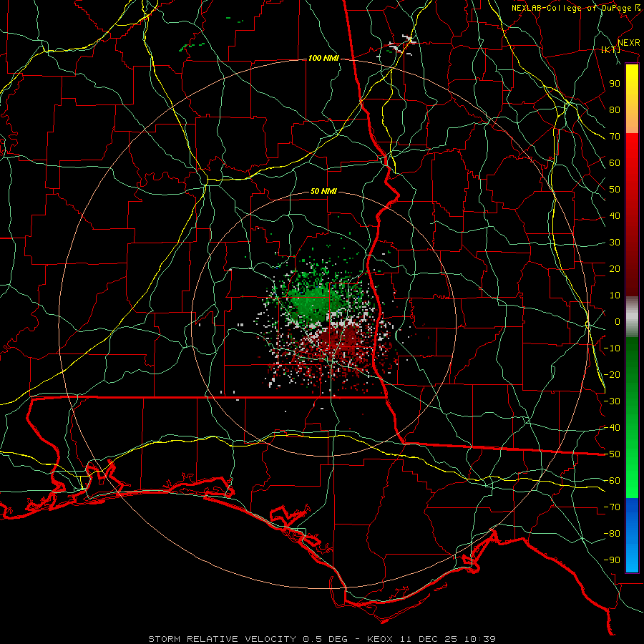Viewport: 644px width, 644px height.
Task: Click the 70 value on the velocity scale
Action: click(x=615, y=137)
